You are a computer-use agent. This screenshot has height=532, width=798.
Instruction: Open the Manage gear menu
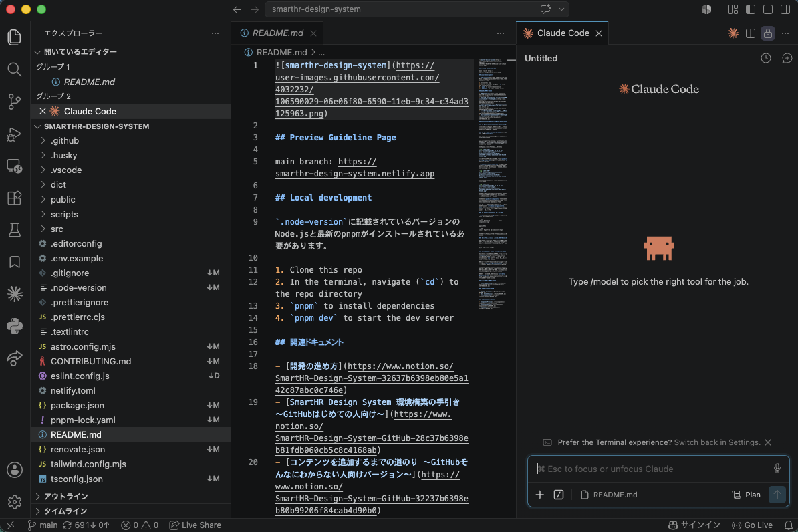[x=14, y=502]
